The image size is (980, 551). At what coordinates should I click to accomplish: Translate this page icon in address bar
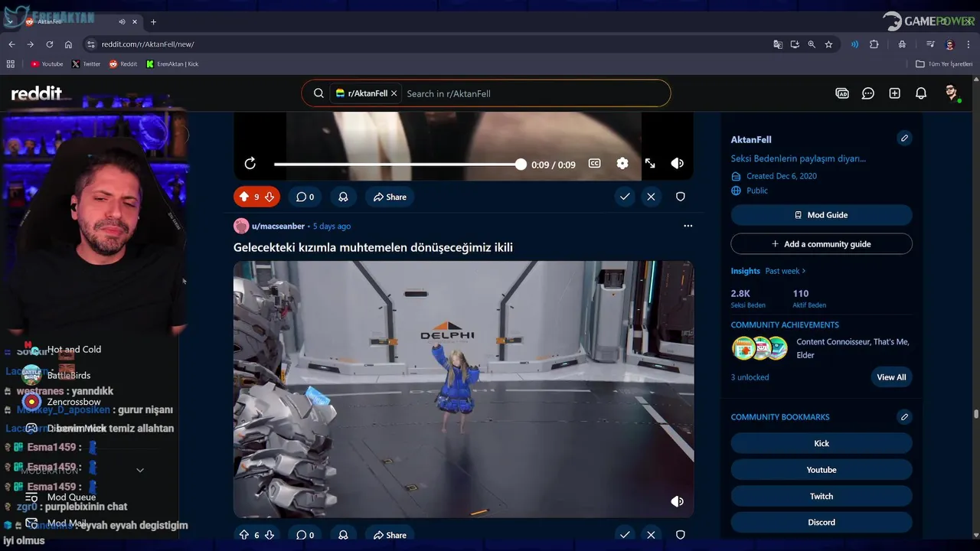pos(778,44)
